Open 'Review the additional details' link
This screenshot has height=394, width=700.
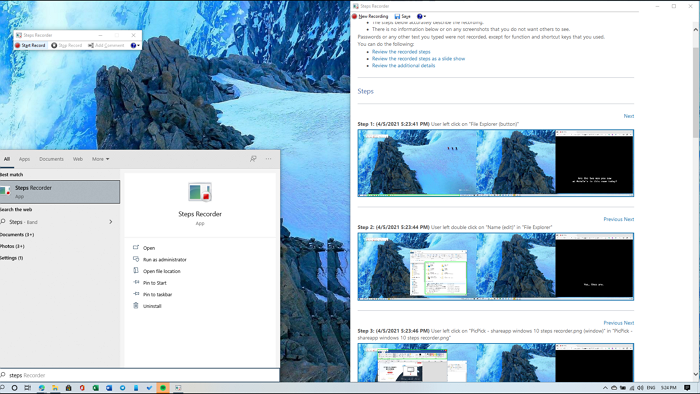[403, 66]
